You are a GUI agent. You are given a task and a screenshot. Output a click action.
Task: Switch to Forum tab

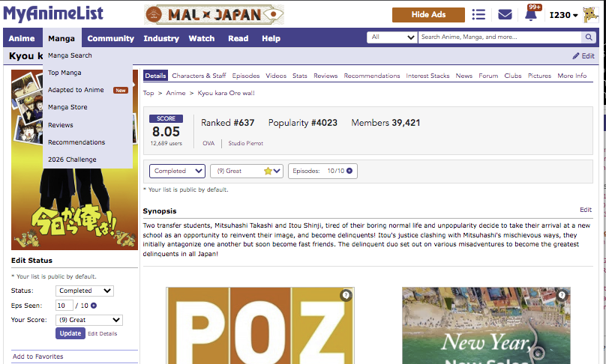tap(488, 76)
